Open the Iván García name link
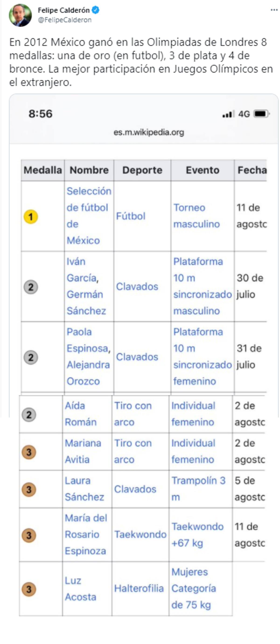Screen dimensions: 280x644 [x=83, y=270]
